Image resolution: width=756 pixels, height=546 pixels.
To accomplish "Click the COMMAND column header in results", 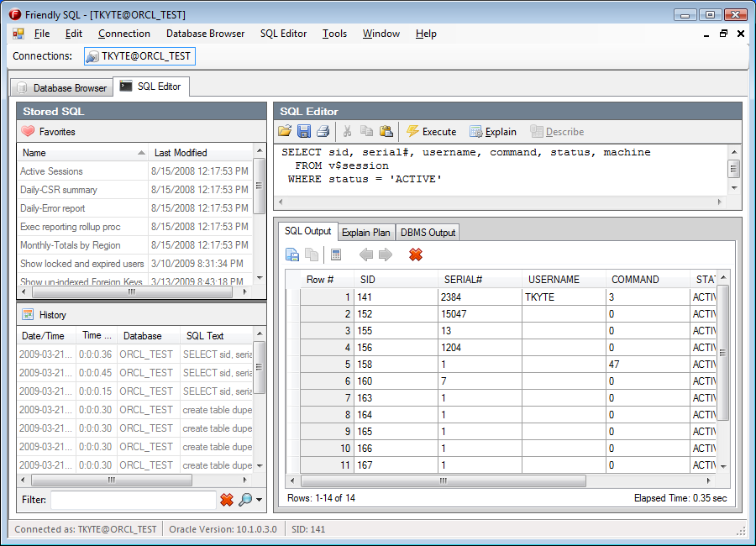I will click(648, 279).
